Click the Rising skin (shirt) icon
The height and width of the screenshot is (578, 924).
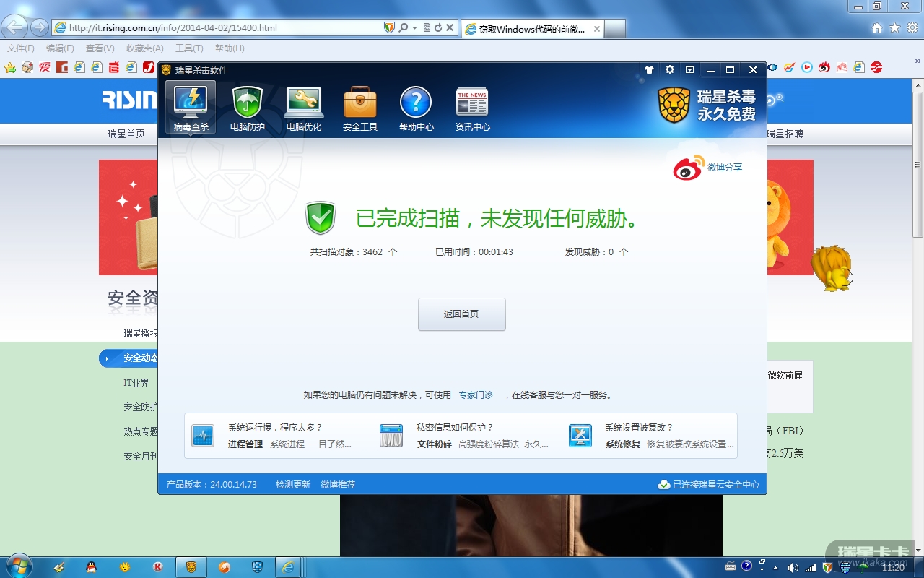click(649, 70)
